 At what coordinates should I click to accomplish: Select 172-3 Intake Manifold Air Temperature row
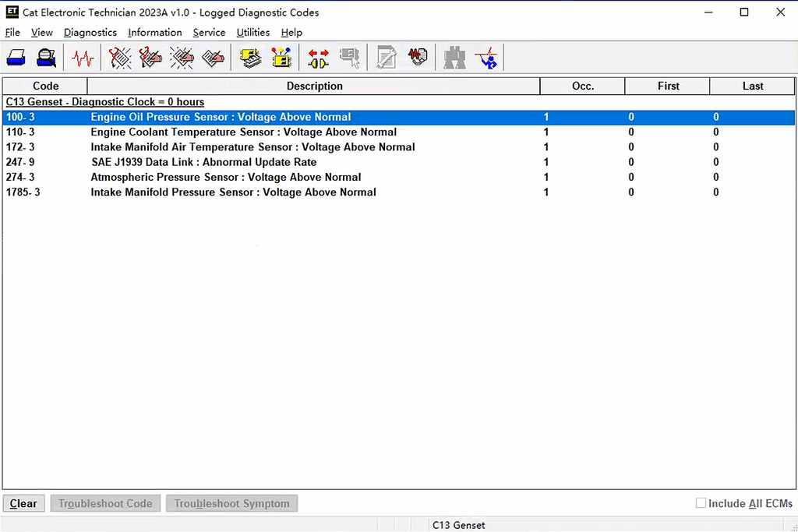point(399,147)
